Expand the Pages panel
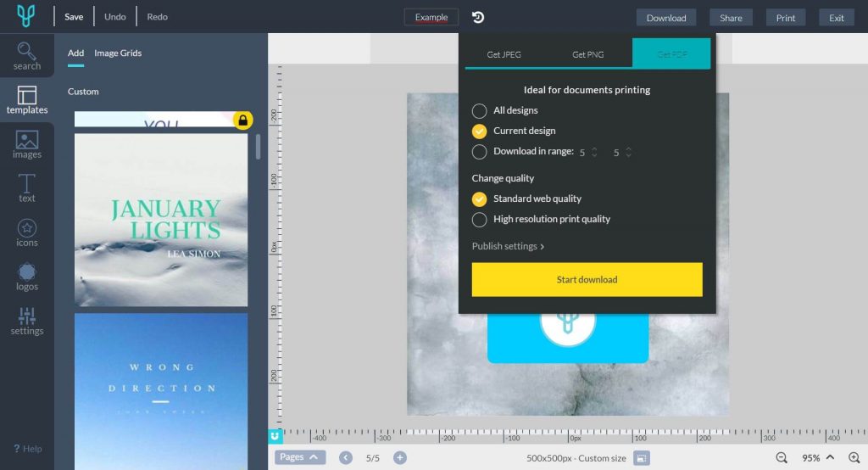This screenshot has width=868, height=470. [x=300, y=457]
